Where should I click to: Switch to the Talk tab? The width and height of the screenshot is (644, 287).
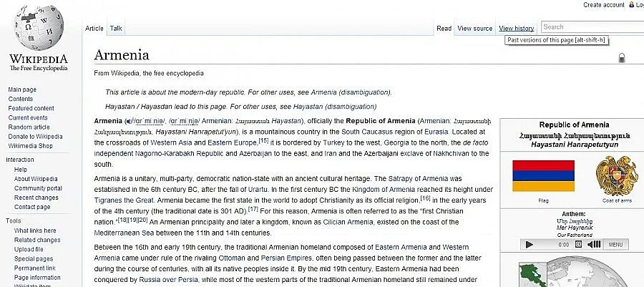(x=116, y=29)
